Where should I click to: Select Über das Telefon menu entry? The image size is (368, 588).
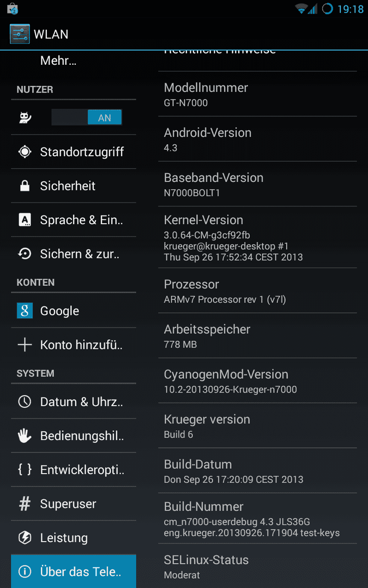pos(74,572)
